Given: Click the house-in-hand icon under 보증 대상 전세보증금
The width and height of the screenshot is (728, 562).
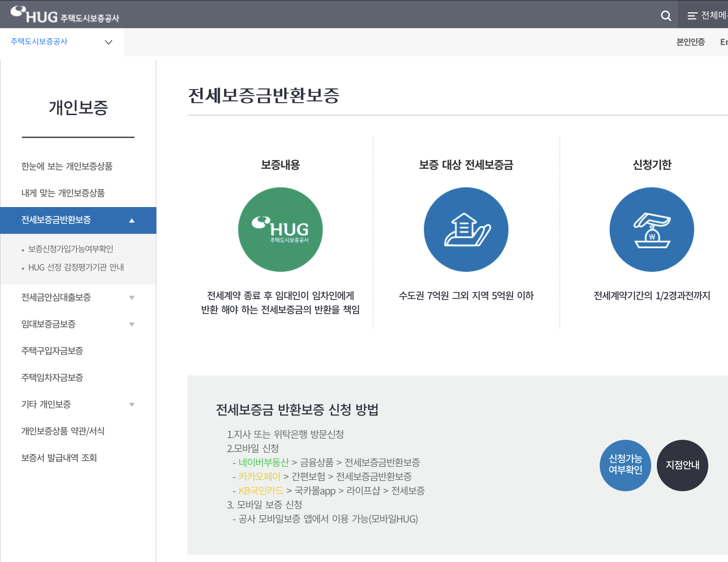Looking at the screenshot, I should click(x=466, y=230).
